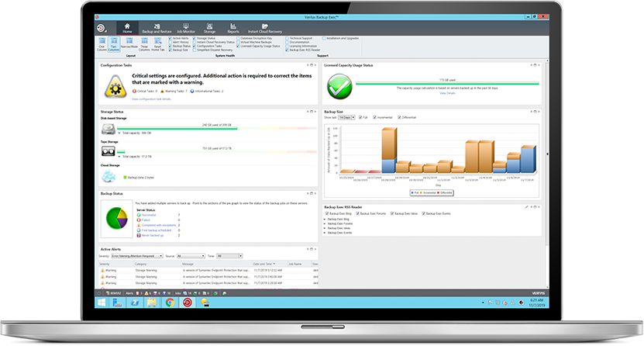Click Never backed up link

(153, 236)
